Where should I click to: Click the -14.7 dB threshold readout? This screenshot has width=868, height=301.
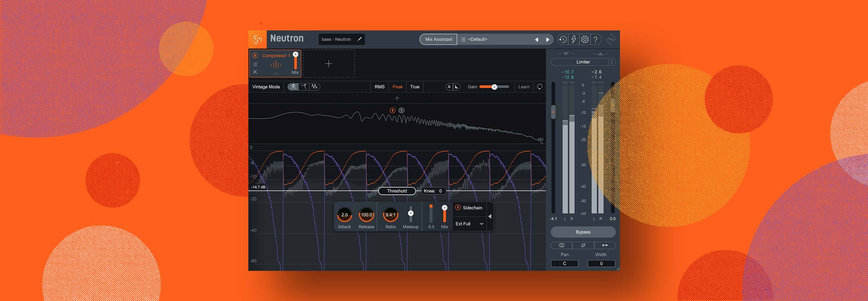(x=258, y=187)
